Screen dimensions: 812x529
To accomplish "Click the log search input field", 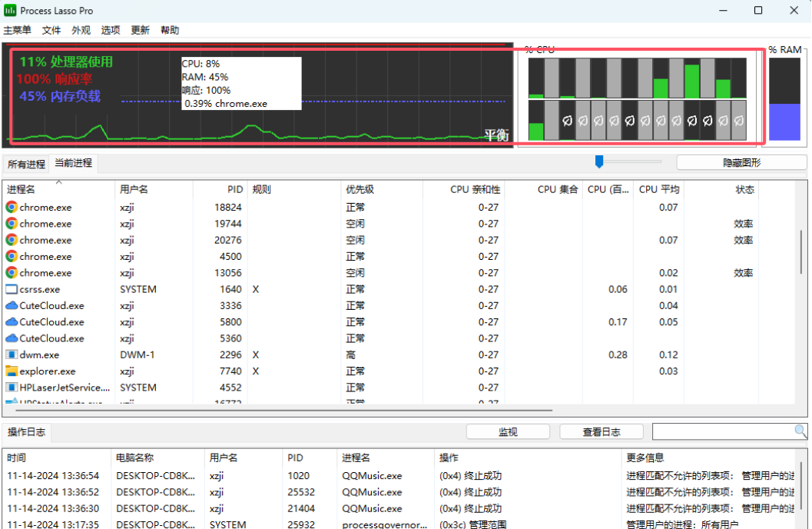I will (722, 431).
